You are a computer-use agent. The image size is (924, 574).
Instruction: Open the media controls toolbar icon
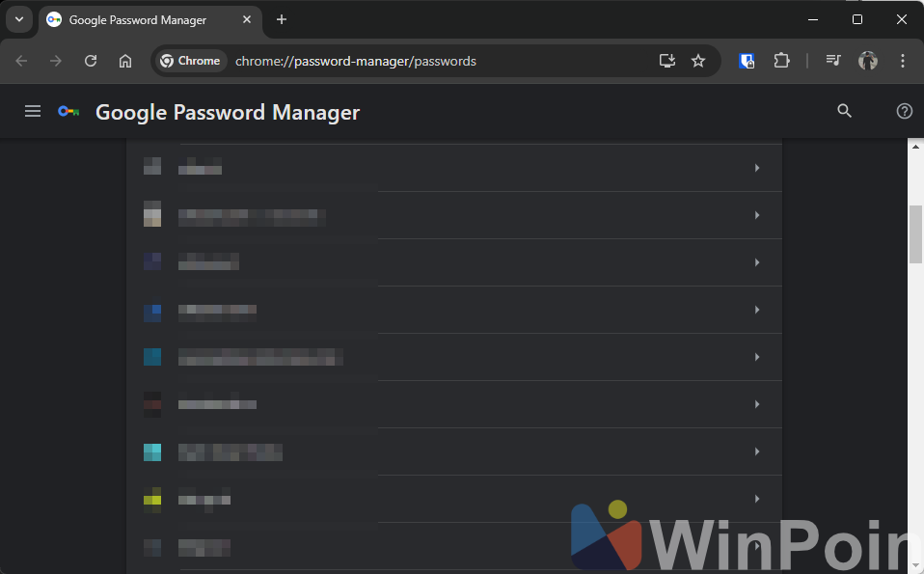833,61
